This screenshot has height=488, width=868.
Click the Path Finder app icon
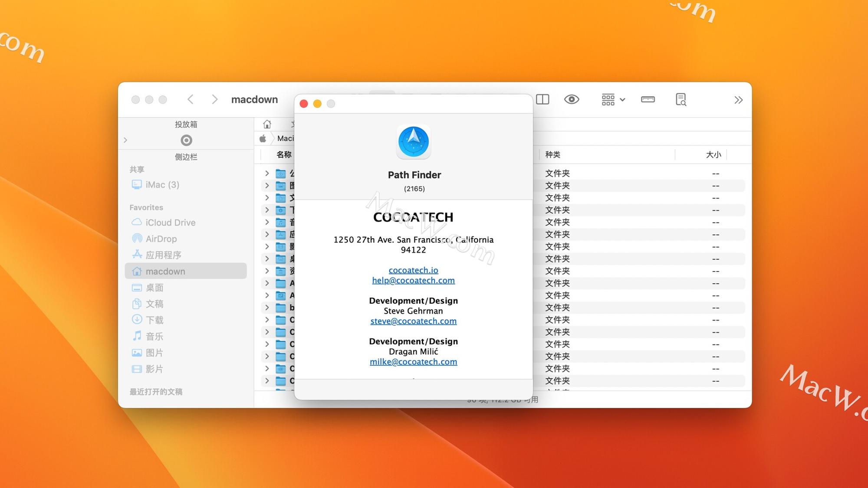(x=413, y=141)
